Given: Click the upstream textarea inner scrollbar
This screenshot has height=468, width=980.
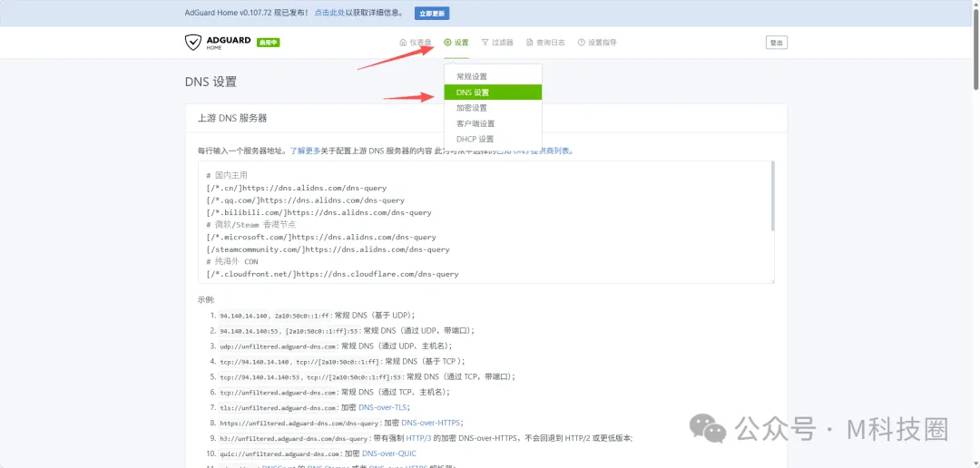Looking at the screenshot, I should (x=772, y=197).
